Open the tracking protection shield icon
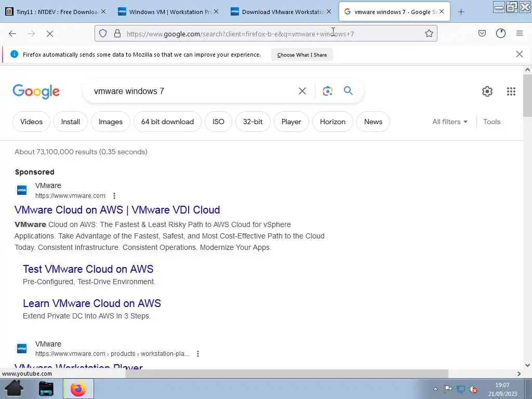Screen dimensions: 532x399 coord(103,33)
